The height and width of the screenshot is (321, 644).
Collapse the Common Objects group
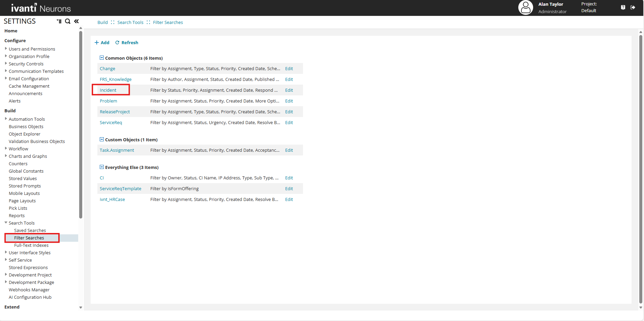tap(101, 58)
